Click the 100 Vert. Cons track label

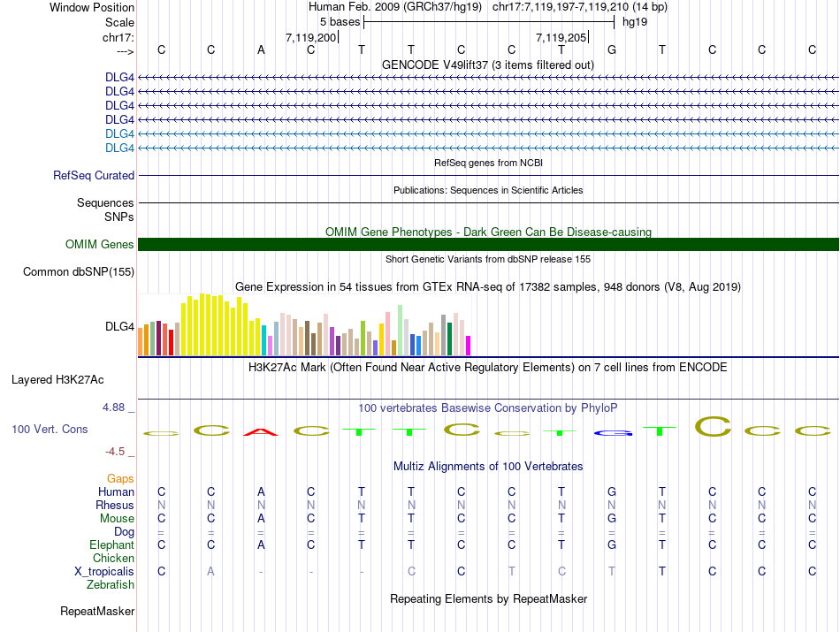(50, 429)
